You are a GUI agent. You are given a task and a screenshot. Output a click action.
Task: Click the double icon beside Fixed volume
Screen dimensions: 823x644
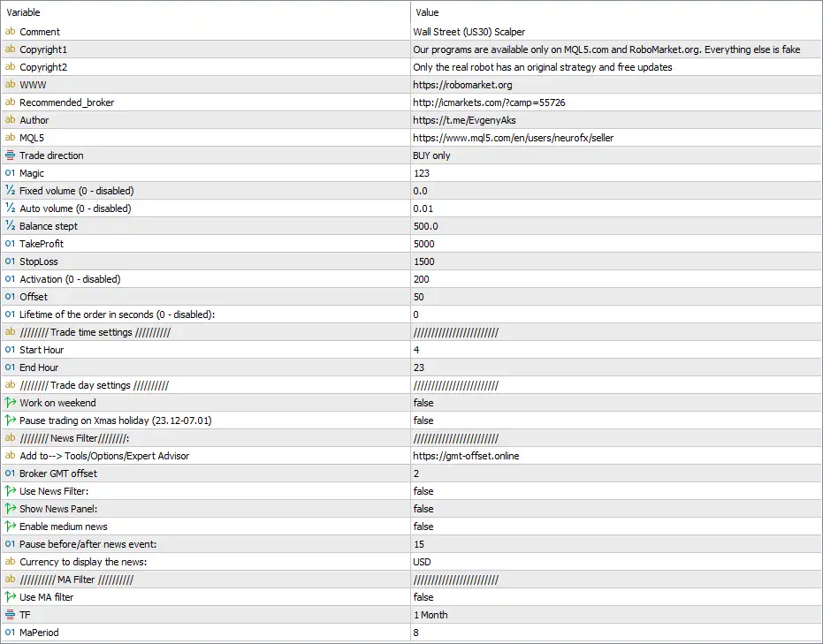tap(10, 190)
